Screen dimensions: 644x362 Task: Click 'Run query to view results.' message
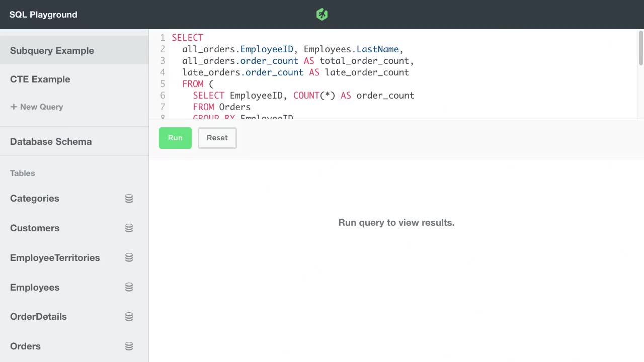(396, 223)
